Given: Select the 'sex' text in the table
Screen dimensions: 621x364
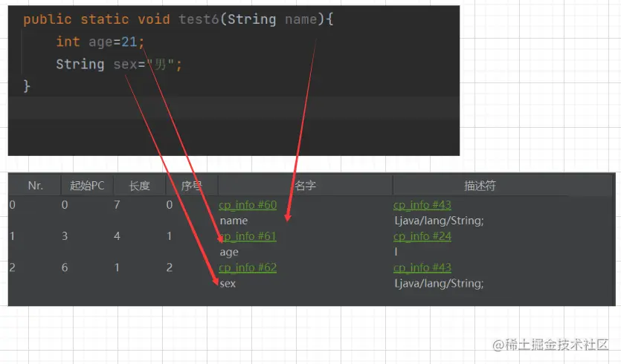Looking at the screenshot, I should point(228,284).
